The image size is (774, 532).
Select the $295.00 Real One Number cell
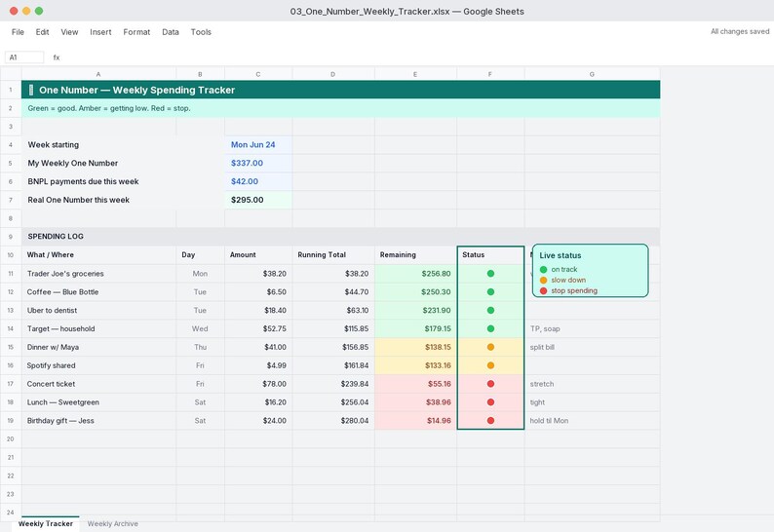click(x=258, y=200)
